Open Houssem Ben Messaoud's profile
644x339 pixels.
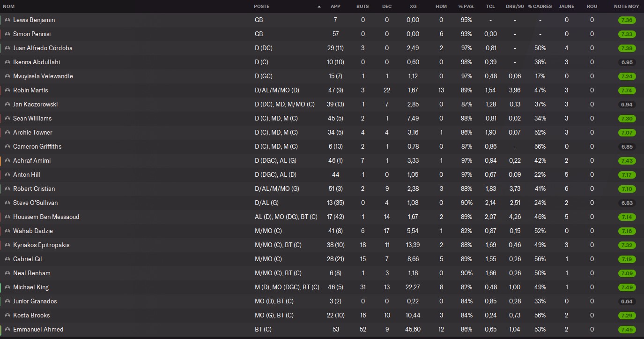pos(46,217)
